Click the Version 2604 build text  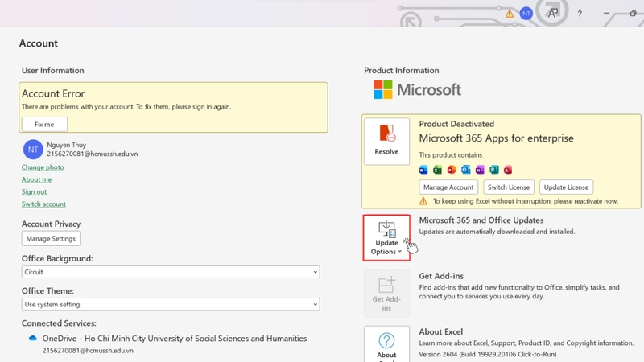click(x=488, y=354)
